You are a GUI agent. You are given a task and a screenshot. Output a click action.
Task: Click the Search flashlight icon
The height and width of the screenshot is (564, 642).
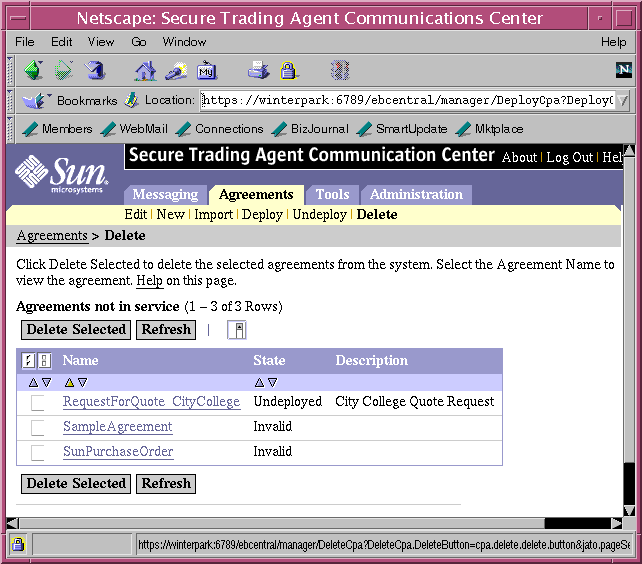(176, 70)
